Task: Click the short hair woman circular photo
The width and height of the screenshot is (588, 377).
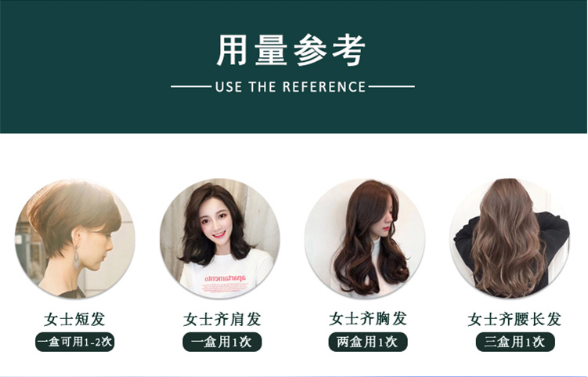Action: 75,239
